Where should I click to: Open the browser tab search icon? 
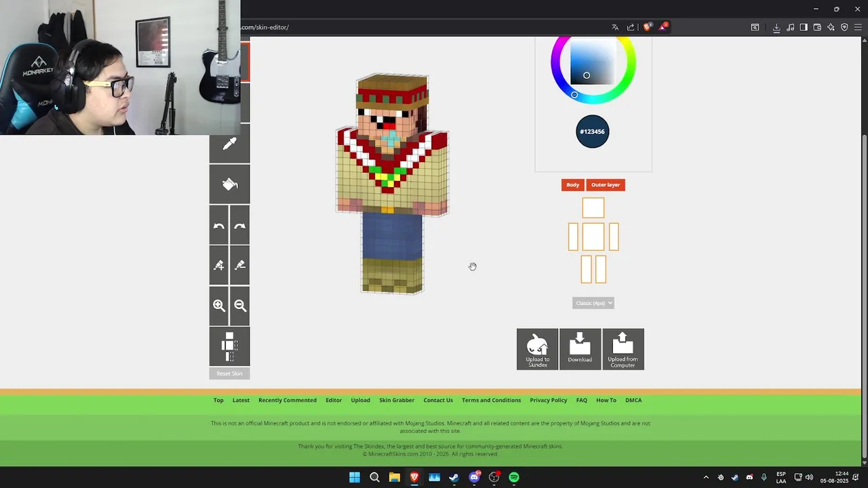click(755, 27)
